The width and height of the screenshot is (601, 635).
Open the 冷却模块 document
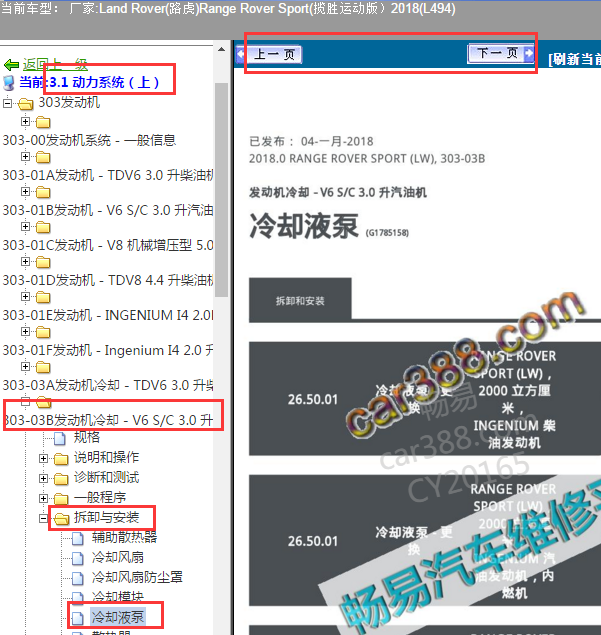(118, 597)
